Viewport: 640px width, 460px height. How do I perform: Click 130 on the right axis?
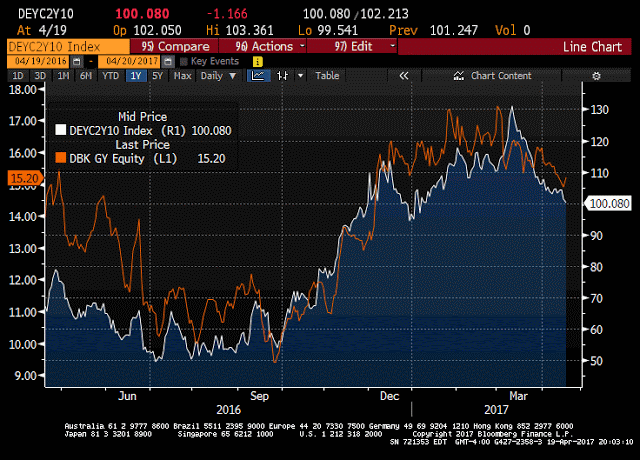600,110
